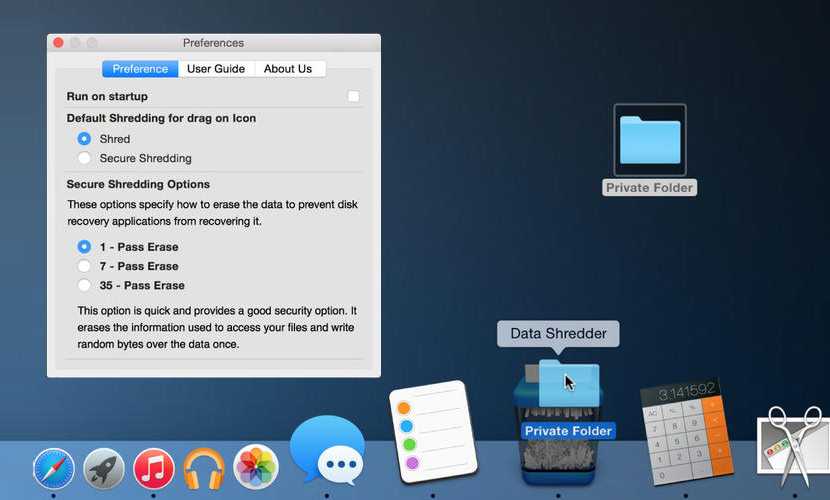Image resolution: width=830 pixels, height=500 pixels.
Task: Open the Reminders list icon
Action: [431, 432]
